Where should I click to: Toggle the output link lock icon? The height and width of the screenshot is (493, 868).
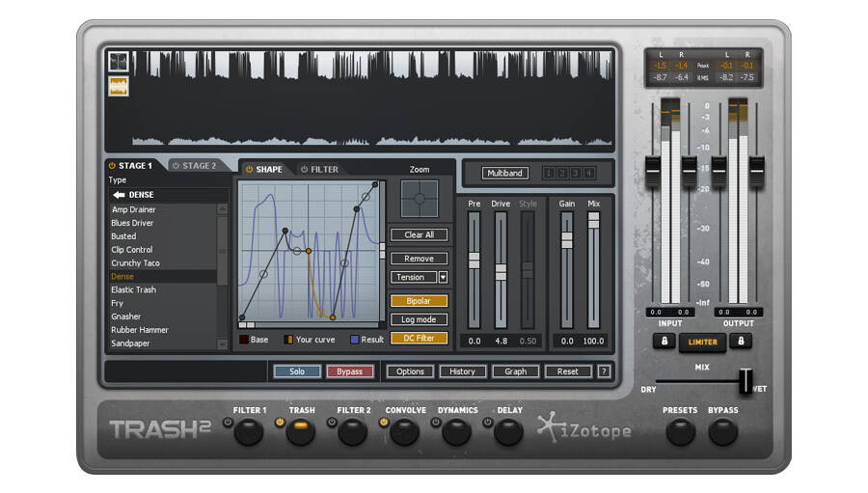point(741,342)
